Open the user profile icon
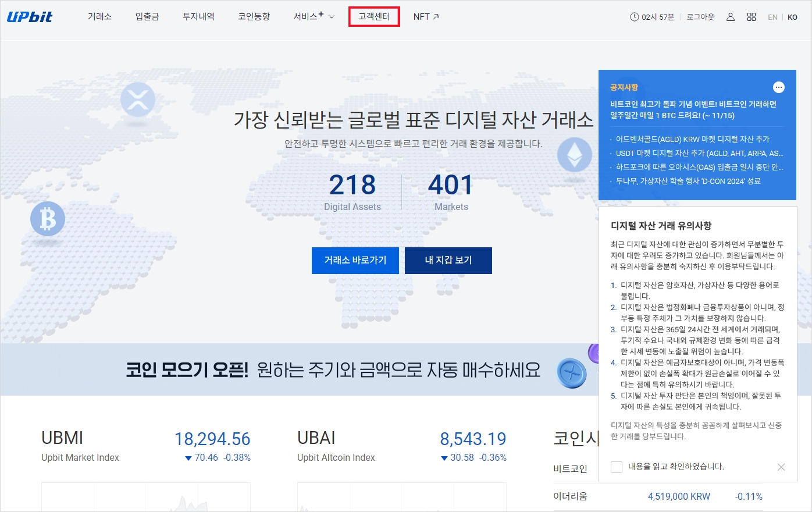The height and width of the screenshot is (512, 812). (x=731, y=17)
